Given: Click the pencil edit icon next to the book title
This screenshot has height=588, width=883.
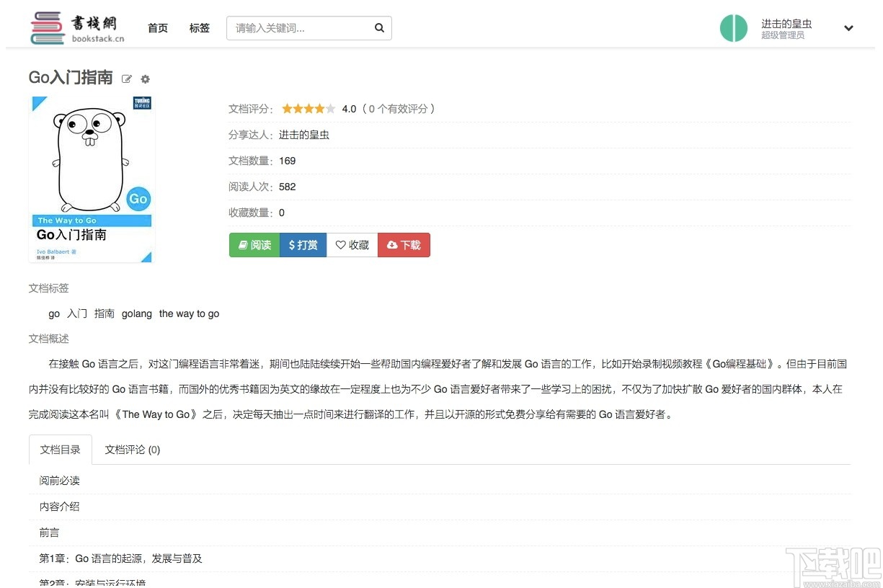Looking at the screenshot, I should click(127, 79).
